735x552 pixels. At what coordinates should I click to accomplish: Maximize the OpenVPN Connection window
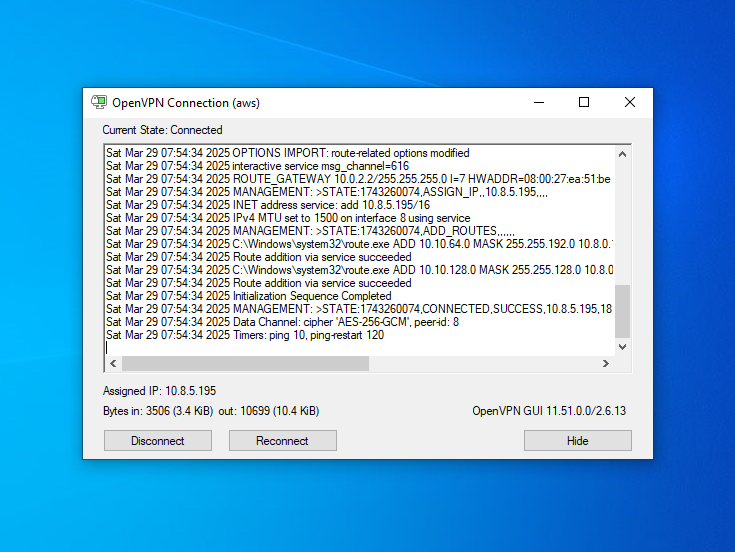584,102
